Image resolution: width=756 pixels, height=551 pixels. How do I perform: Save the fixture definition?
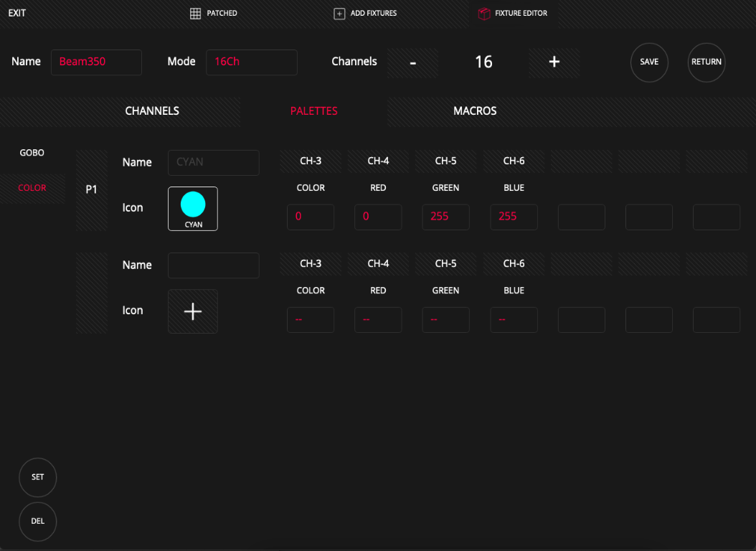point(649,62)
